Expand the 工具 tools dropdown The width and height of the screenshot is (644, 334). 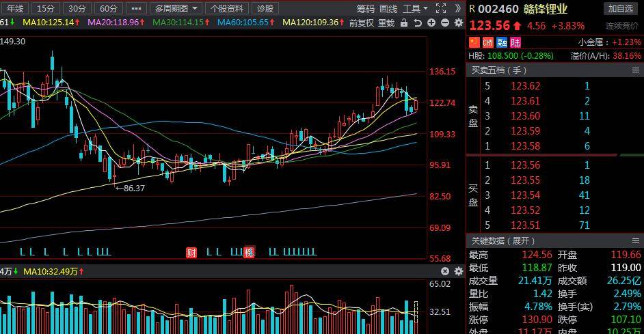[x=415, y=8]
